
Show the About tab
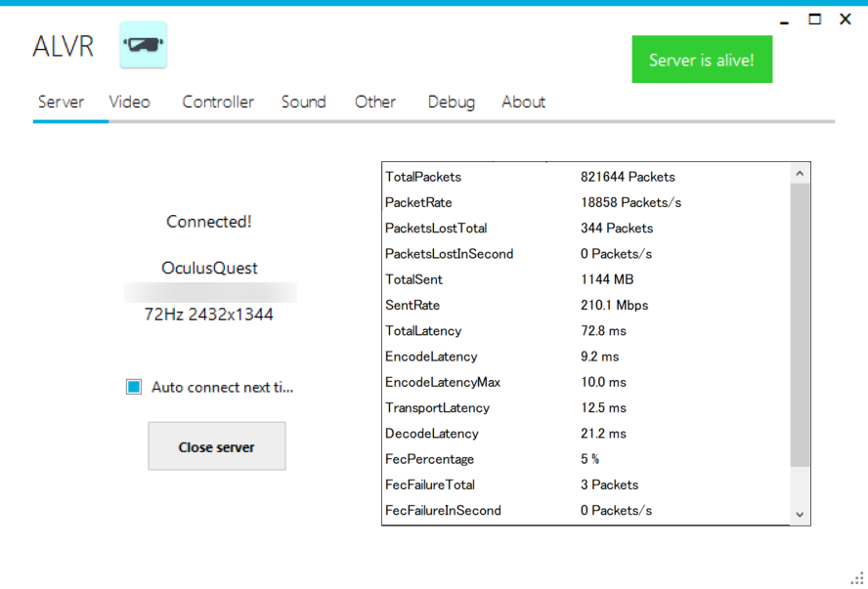pyautogui.click(x=523, y=102)
